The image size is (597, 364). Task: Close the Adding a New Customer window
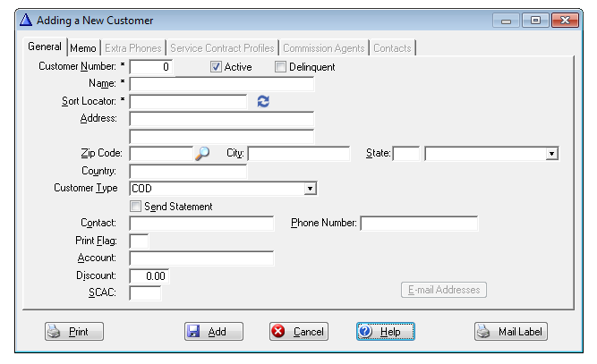click(x=564, y=20)
